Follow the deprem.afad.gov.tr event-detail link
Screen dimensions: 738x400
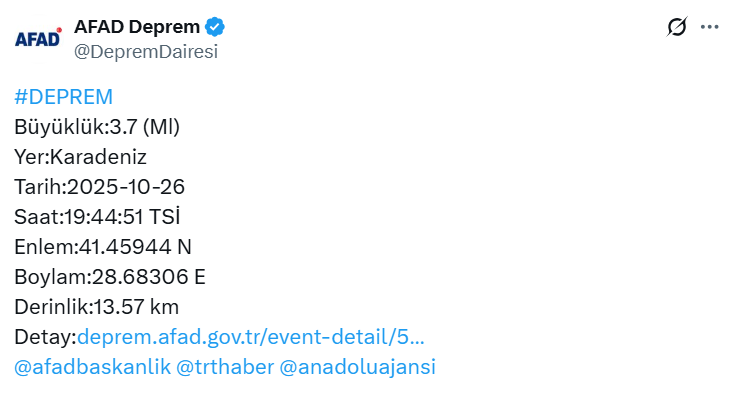tap(251, 336)
